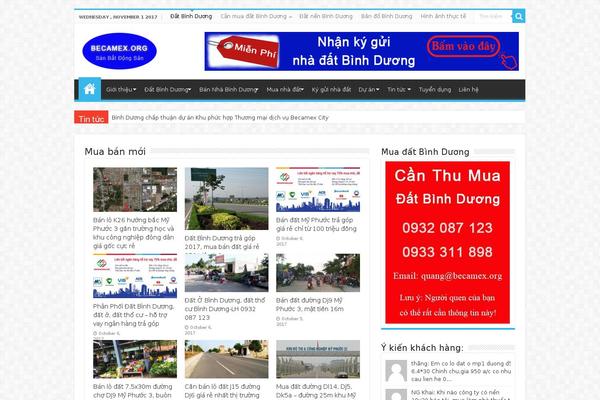This screenshot has height=400, width=600.
Task: Expand the 'Tin tức' navbar dropdown
Action: (x=399, y=90)
